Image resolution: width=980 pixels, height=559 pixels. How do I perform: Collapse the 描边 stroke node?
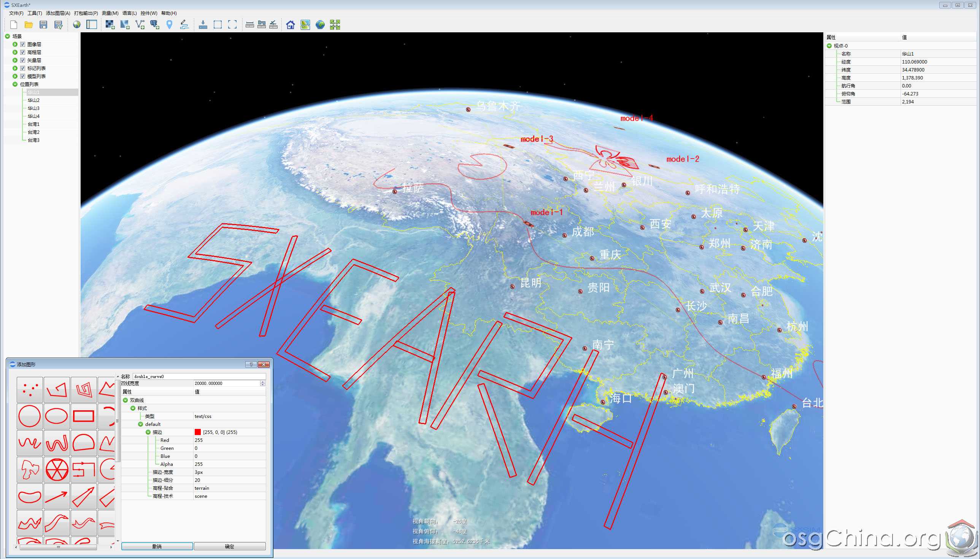tap(148, 432)
